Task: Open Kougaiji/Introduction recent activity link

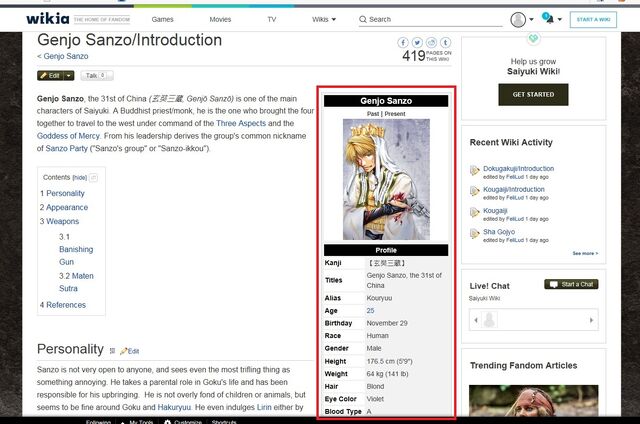Action: tap(513, 189)
